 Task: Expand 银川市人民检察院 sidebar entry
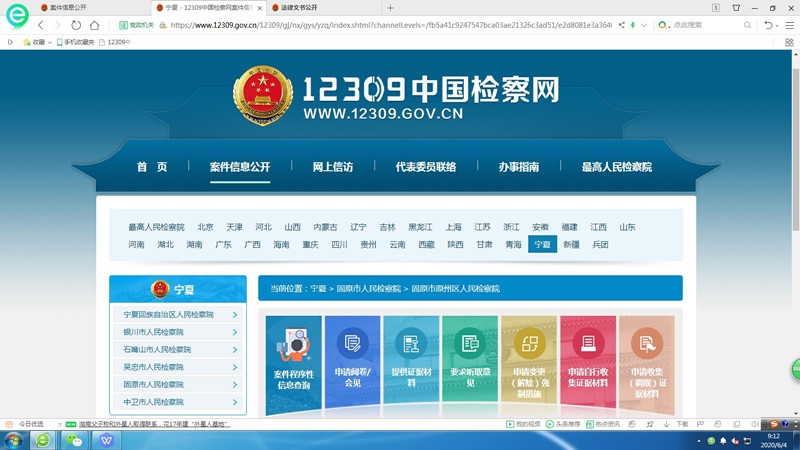point(177,332)
